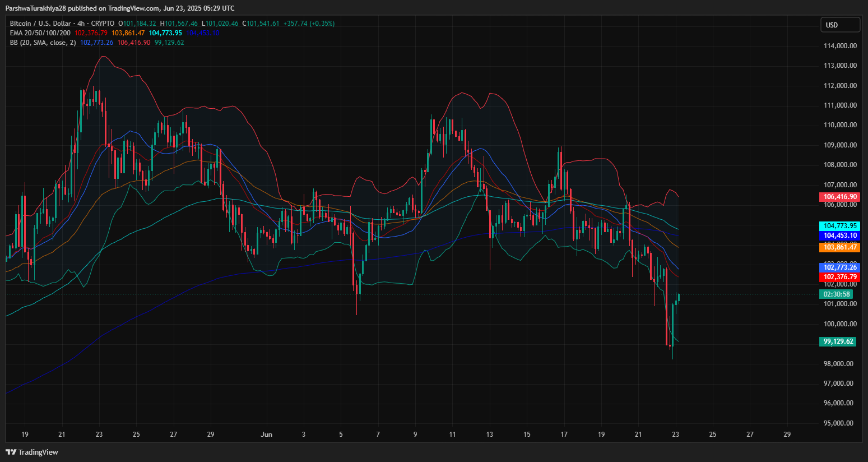Click the blue 102,773.26 price axis label
The width and height of the screenshot is (868, 462).
point(839,267)
